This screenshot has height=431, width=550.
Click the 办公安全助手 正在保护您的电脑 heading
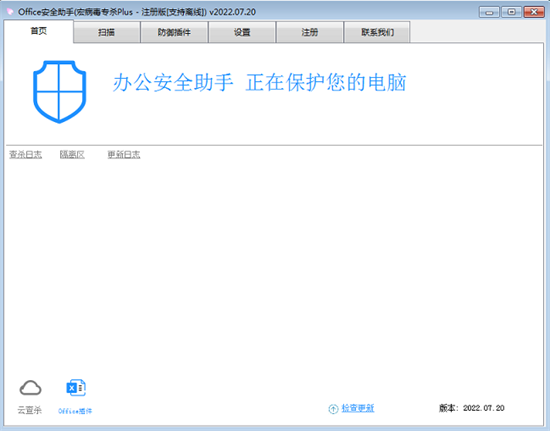tap(260, 83)
